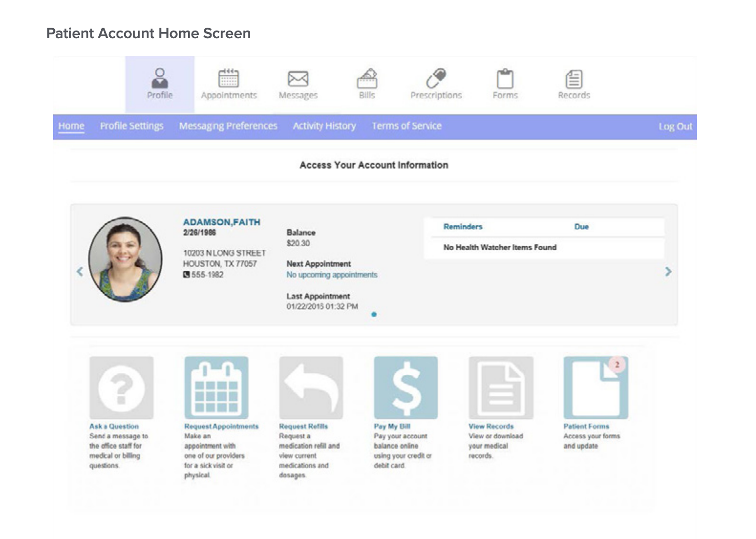Go to previous patient card arrow

[80, 272]
